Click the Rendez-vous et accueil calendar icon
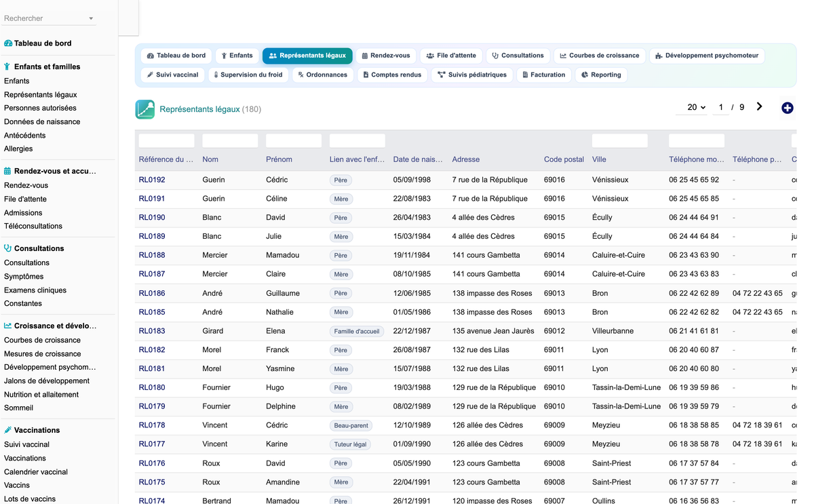 pos(7,171)
